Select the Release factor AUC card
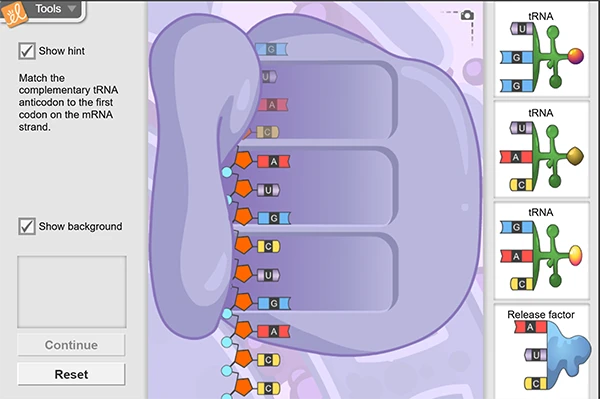The height and width of the screenshot is (399, 600). pos(541,352)
